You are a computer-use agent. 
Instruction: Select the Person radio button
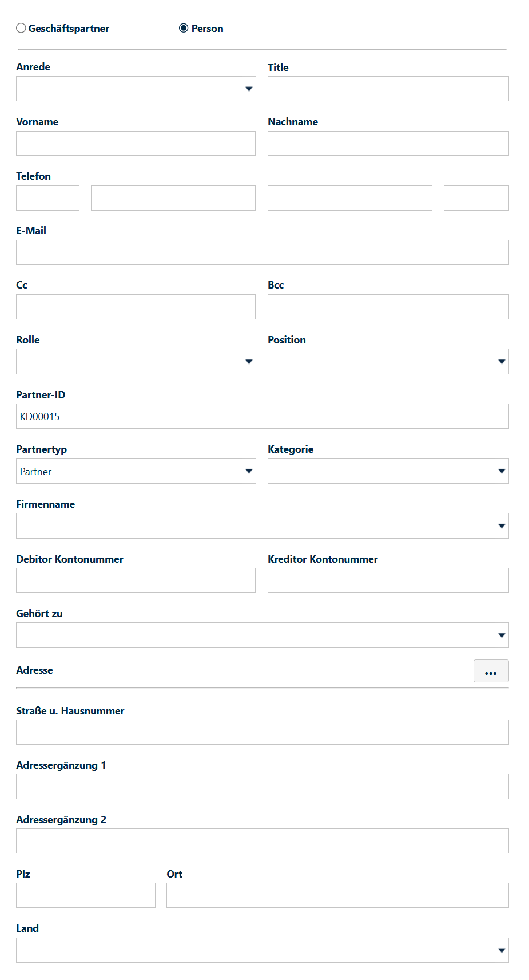[184, 28]
